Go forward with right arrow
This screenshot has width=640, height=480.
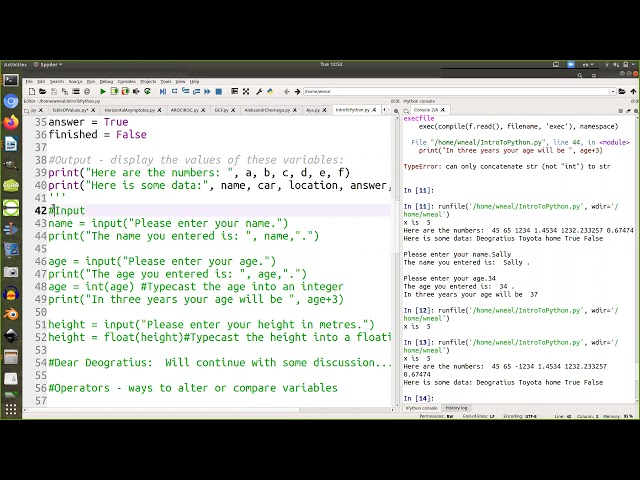(297, 91)
